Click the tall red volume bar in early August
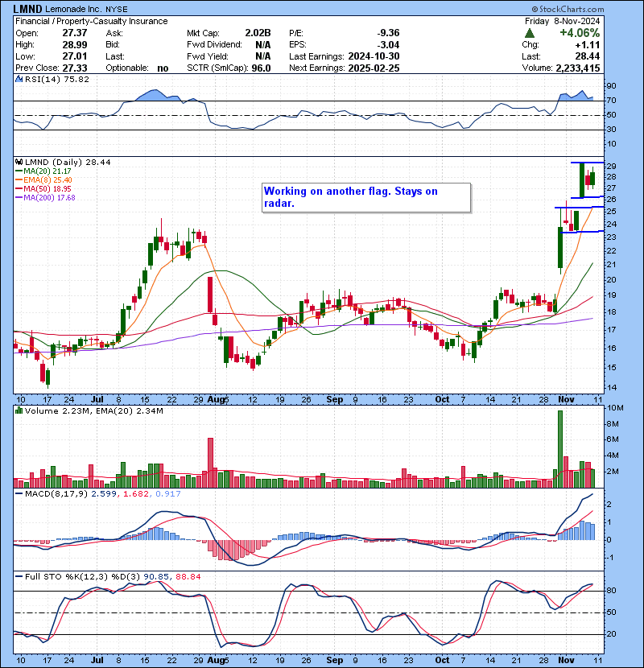 [210, 463]
